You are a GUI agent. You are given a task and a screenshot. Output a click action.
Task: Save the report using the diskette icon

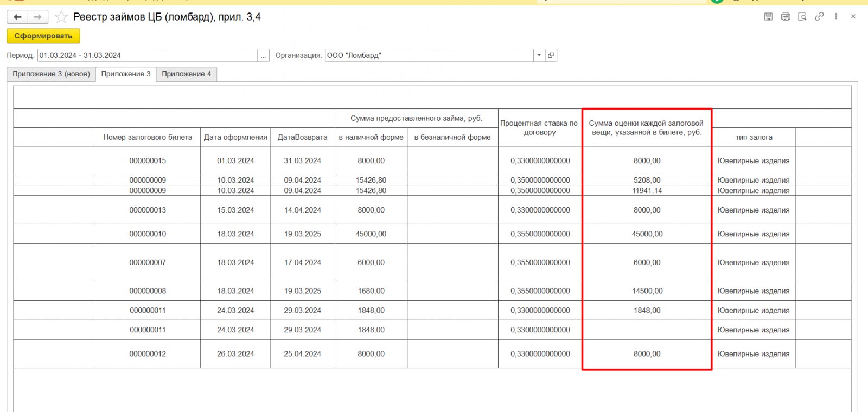tap(768, 17)
